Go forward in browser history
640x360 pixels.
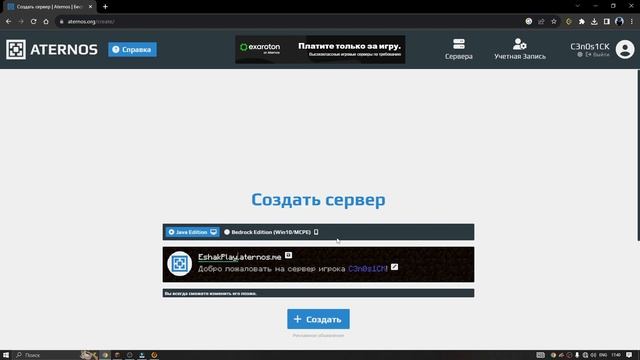21,21
